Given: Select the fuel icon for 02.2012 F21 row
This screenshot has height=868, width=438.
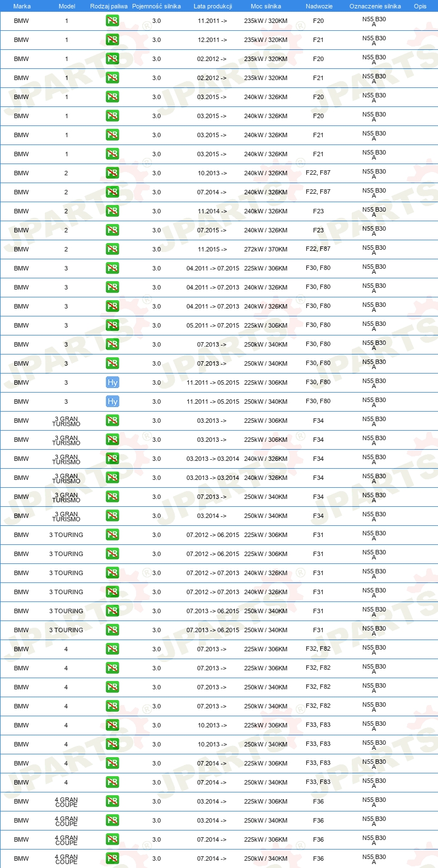Looking at the screenshot, I should pos(112,78).
